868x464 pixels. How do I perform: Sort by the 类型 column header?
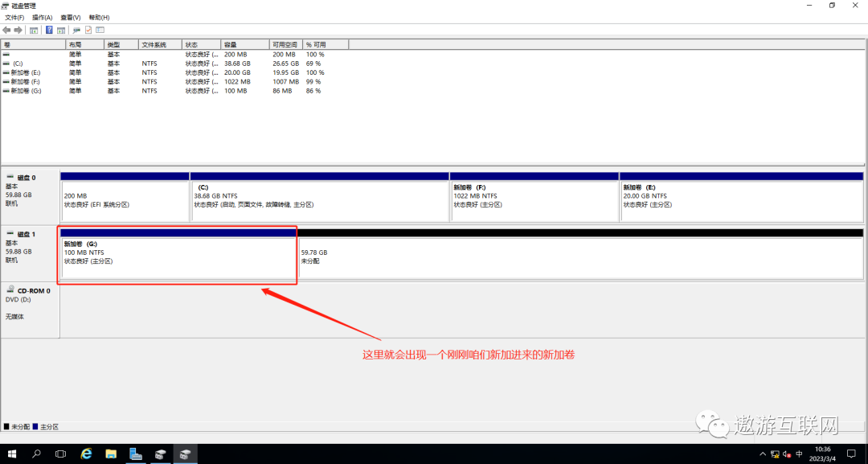[x=121, y=44]
